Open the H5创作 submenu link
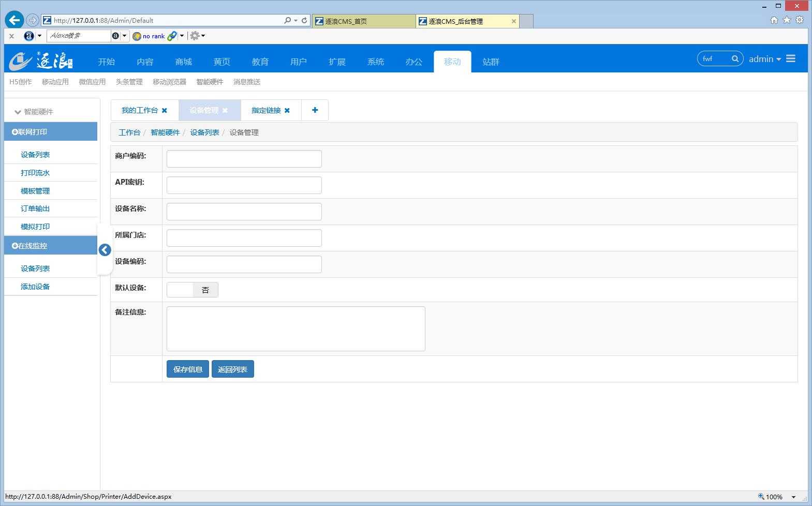 tap(21, 82)
